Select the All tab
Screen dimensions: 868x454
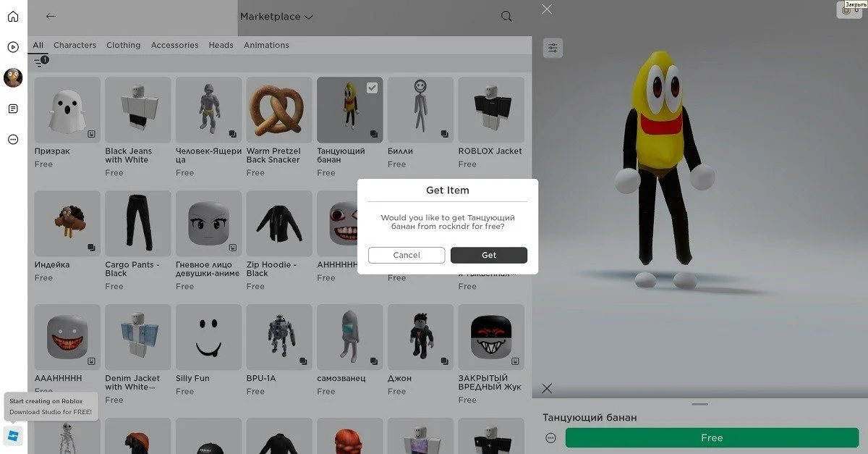(38, 45)
